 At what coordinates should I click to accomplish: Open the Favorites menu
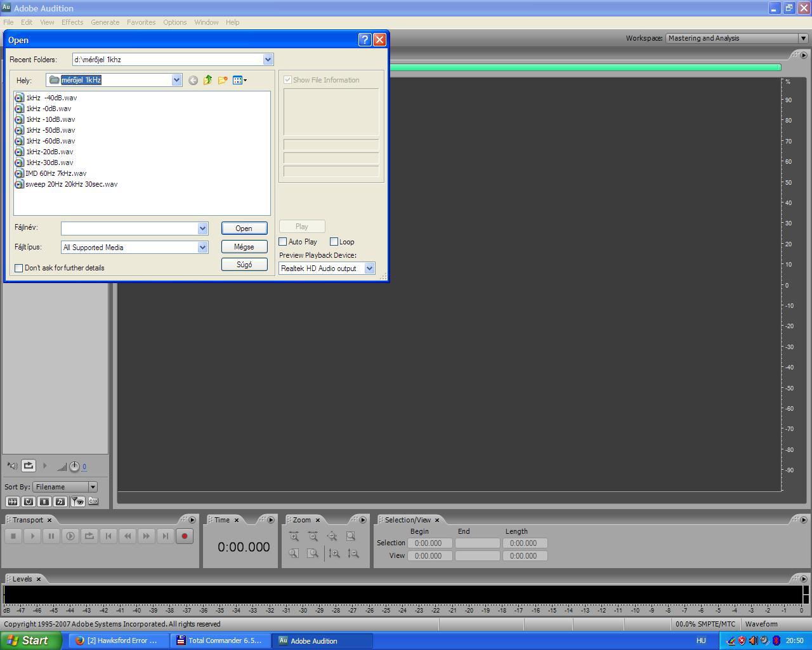pos(141,22)
